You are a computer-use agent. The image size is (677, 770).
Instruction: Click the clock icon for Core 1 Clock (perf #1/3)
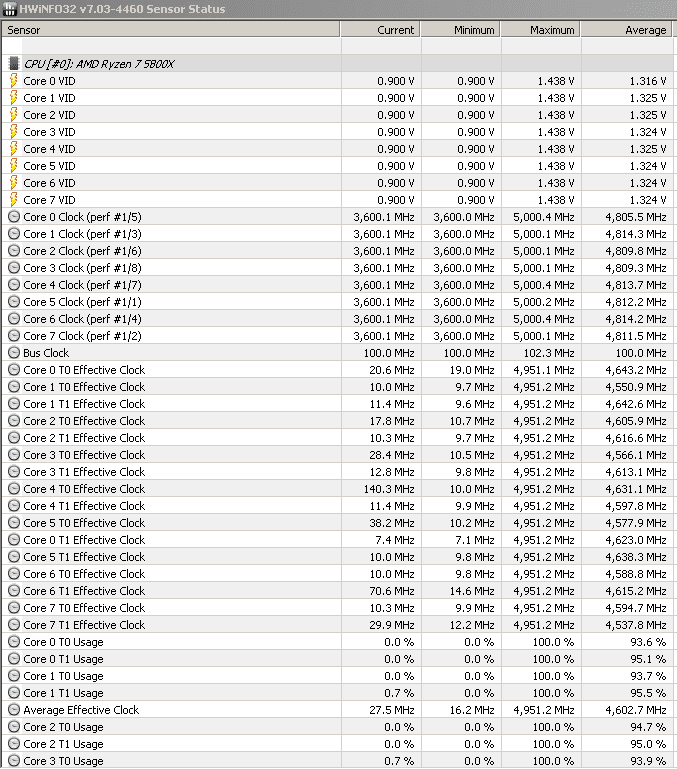(x=14, y=234)
